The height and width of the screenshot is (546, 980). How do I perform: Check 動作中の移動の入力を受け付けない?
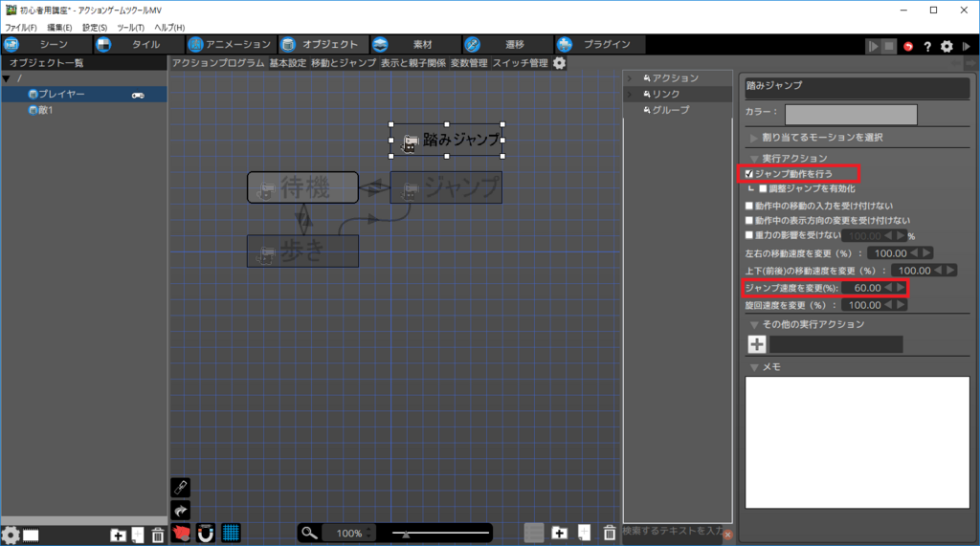748,206
